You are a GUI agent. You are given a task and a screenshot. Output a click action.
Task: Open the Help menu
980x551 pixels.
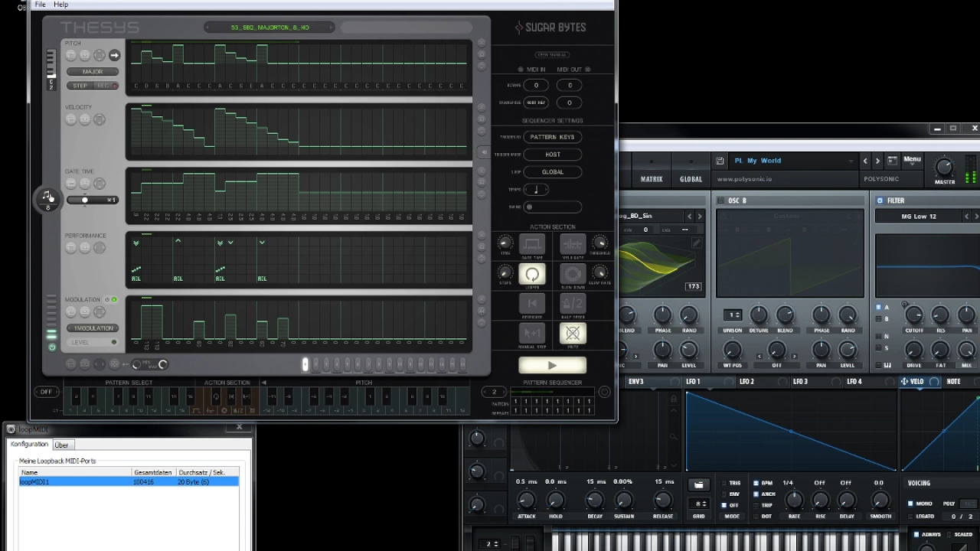[x=61, y=5]
